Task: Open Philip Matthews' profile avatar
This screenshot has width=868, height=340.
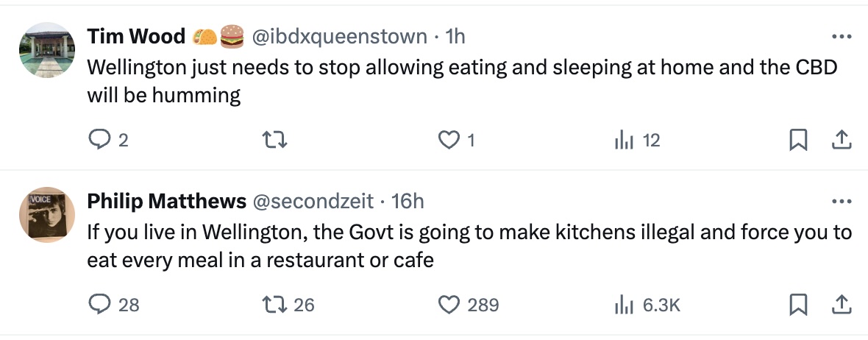Action: 47,213
